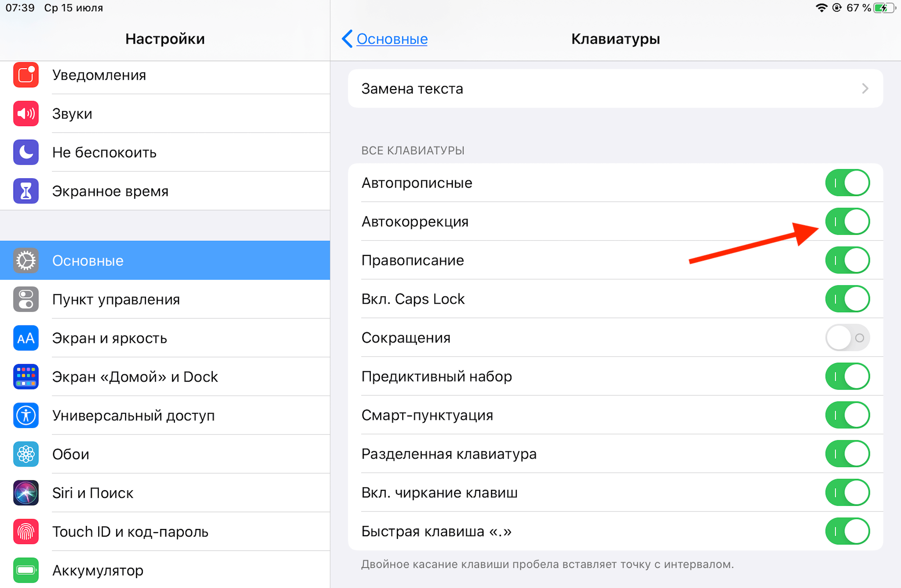The width and height of the screenshot is (901, 588).
Task: Tap the Wi-Fi status bar icon
Action: (821, 8)
